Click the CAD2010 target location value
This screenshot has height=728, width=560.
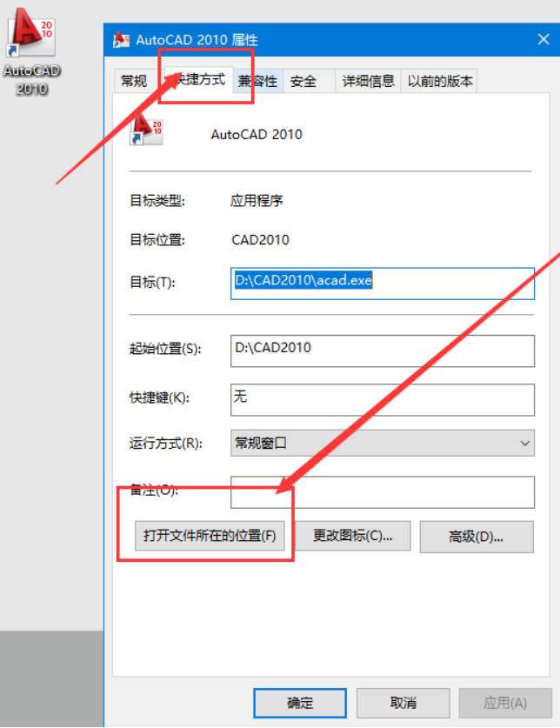click(260, 240)
